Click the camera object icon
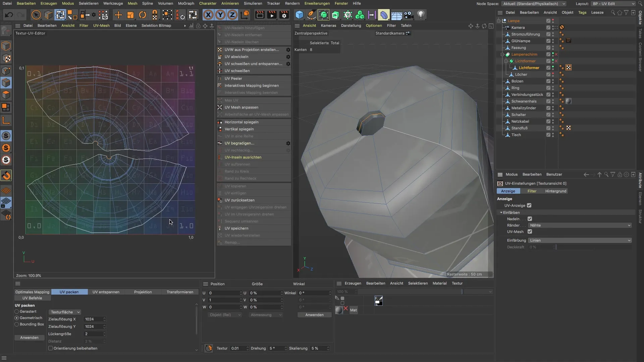Image resolution: width=644 pixels, height=362 pixels. (408, 15)
